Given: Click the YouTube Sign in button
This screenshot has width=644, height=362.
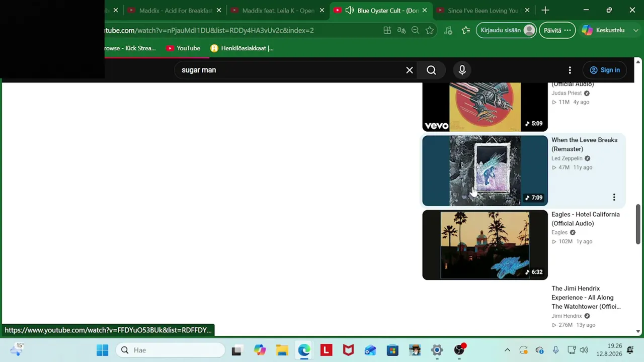Looking at the screenshot, I should pos(605,70).
